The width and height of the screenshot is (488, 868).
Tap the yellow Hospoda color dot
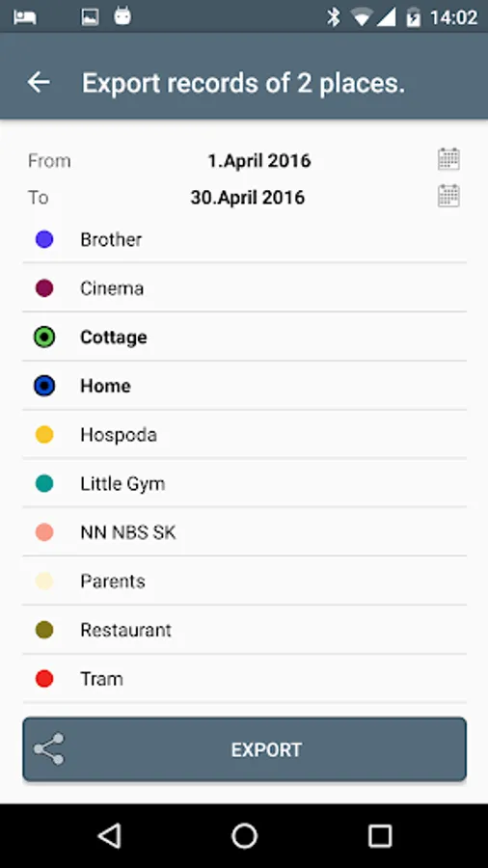coord(44,435)
